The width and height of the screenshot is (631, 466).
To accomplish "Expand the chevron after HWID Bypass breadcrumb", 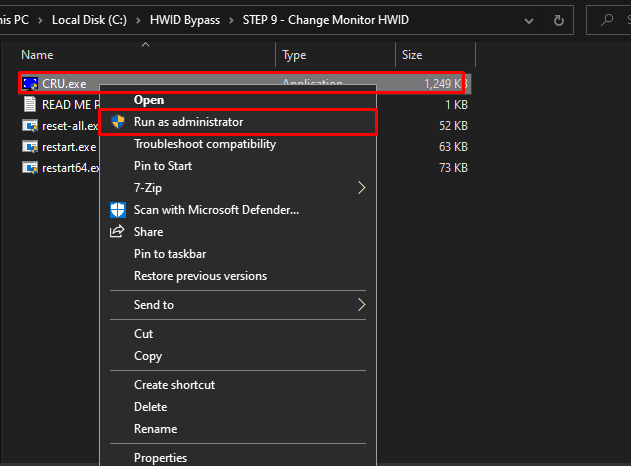I will pos(231,20).
